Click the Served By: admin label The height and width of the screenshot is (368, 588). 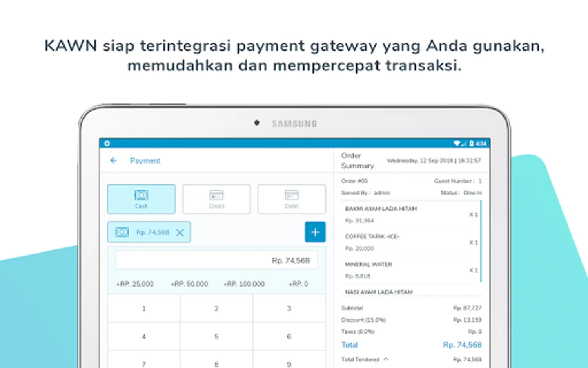(x=365, y=193)
